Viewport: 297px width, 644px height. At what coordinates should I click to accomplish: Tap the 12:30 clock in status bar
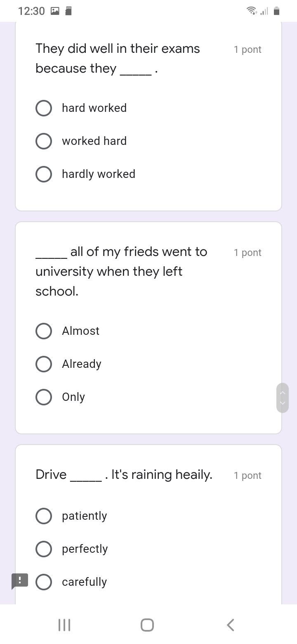coord(31,11)
